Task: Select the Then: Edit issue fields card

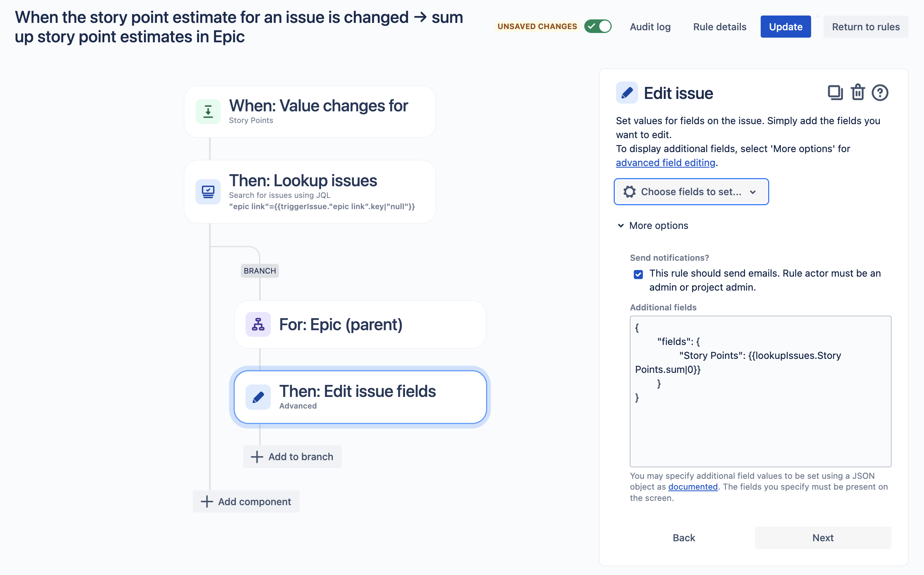Action: pos(360,397)
